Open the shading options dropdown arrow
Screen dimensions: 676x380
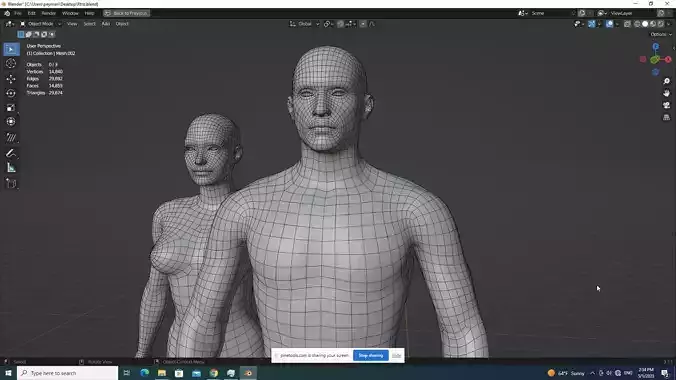tap(669, 24)
